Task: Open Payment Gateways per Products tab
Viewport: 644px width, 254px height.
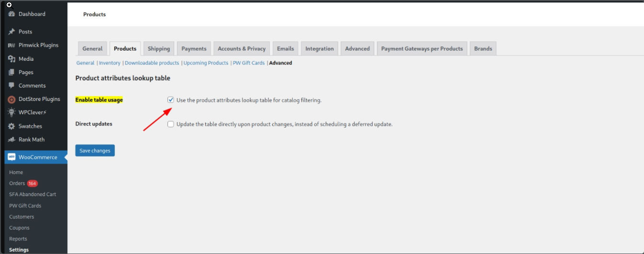Action: [422, 48]
